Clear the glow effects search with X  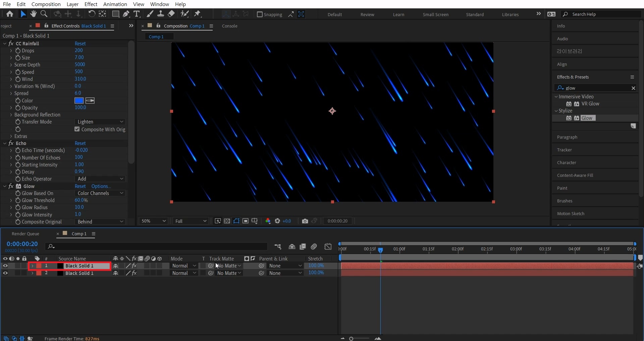633,88
